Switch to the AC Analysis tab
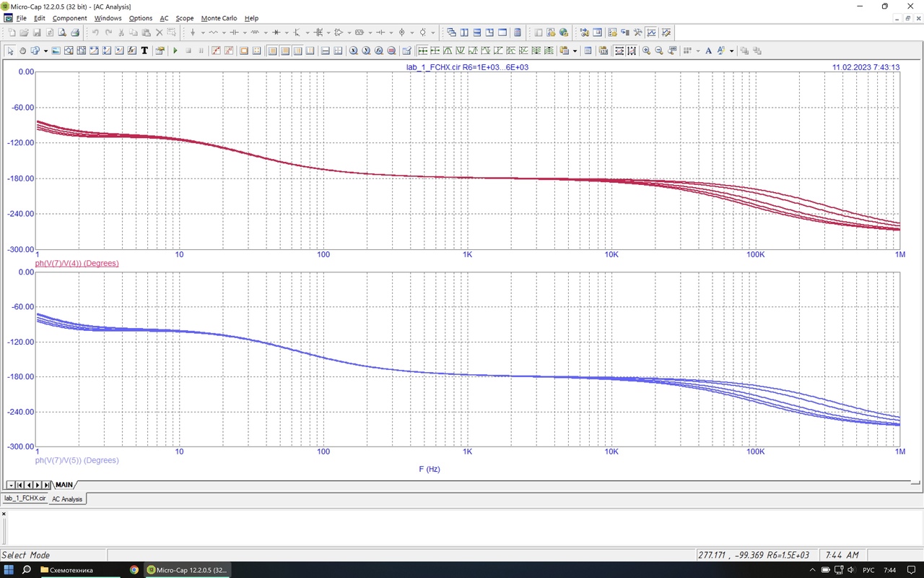 click(66, 499)
